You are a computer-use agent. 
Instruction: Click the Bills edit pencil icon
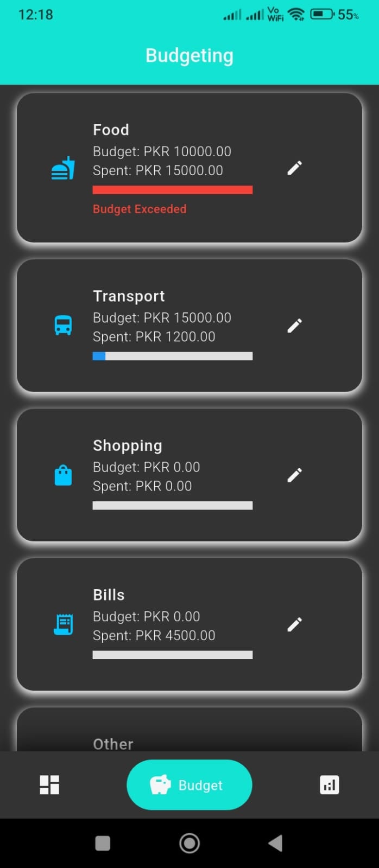pos(294,624)
